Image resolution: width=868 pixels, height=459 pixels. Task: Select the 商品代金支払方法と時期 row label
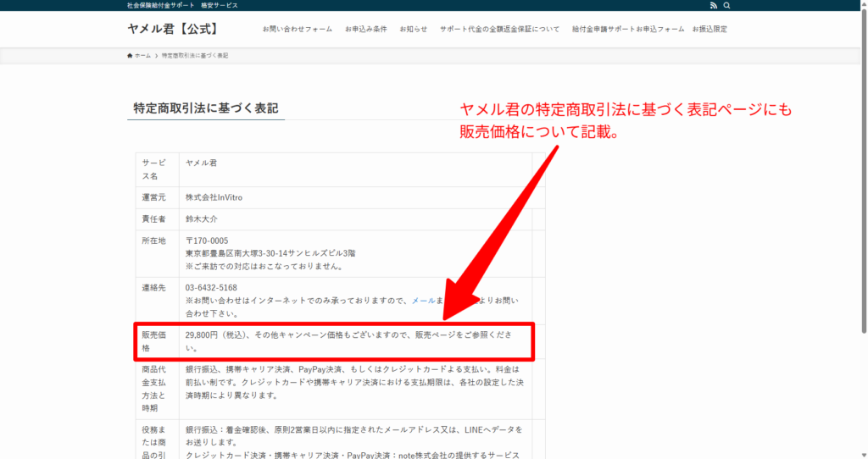(154, 388)
